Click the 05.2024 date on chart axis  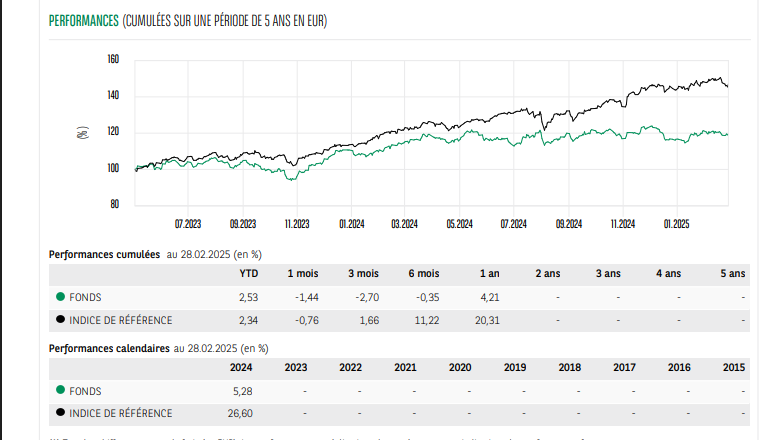(x=459, y=224)
